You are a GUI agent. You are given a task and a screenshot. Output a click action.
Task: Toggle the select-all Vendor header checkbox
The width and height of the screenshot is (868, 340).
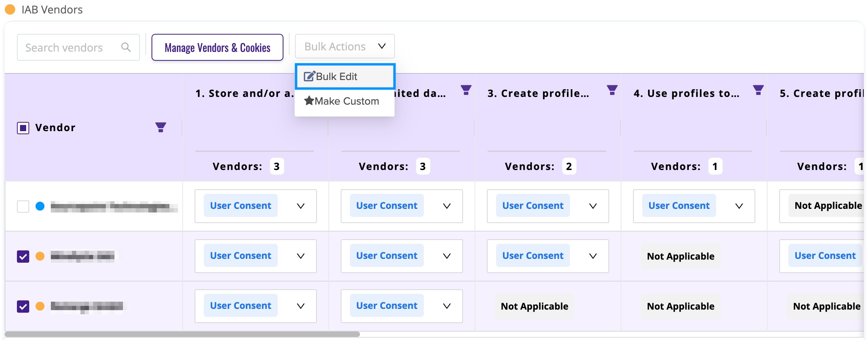pos(23,128)
